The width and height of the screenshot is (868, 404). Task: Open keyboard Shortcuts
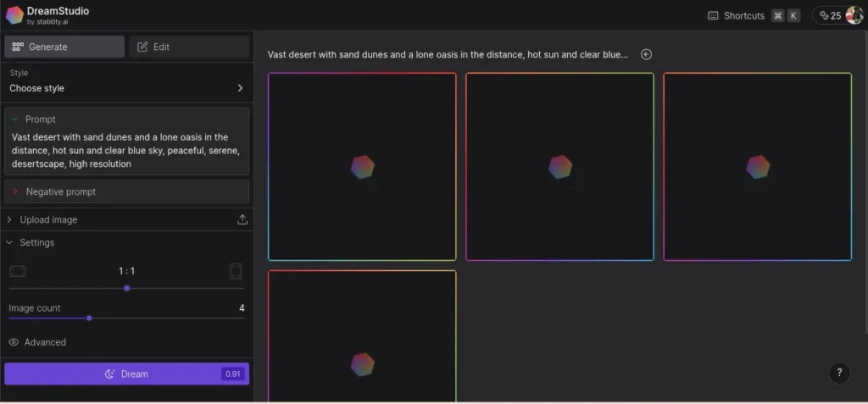pyautogui.click(x=754, y=15)
